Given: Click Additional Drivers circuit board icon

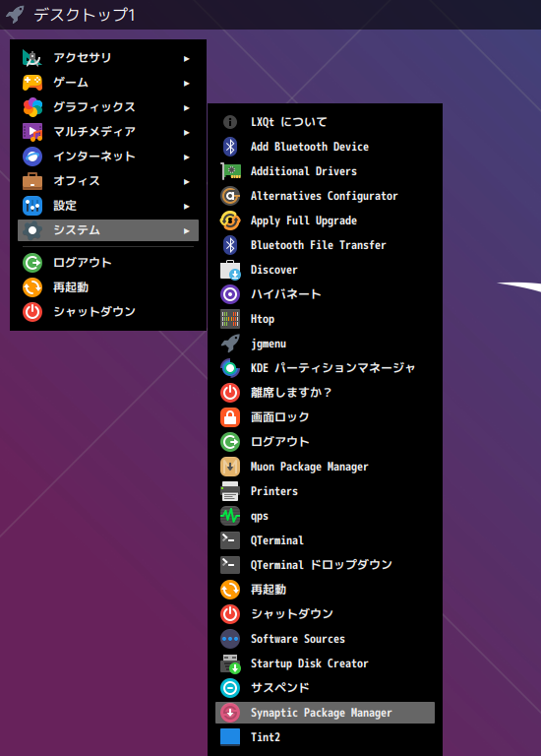Looking at the screenshot, I should tap(230, 171).
